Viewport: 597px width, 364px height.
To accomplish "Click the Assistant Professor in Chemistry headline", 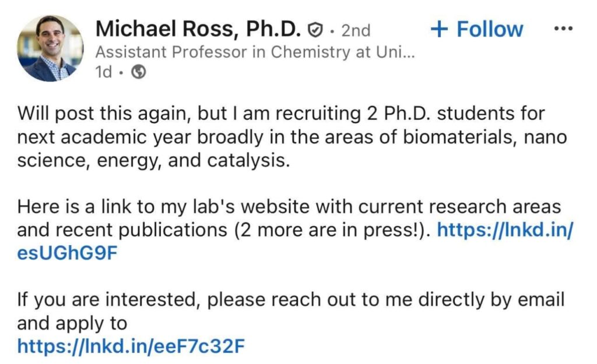I will pos(255,52).
